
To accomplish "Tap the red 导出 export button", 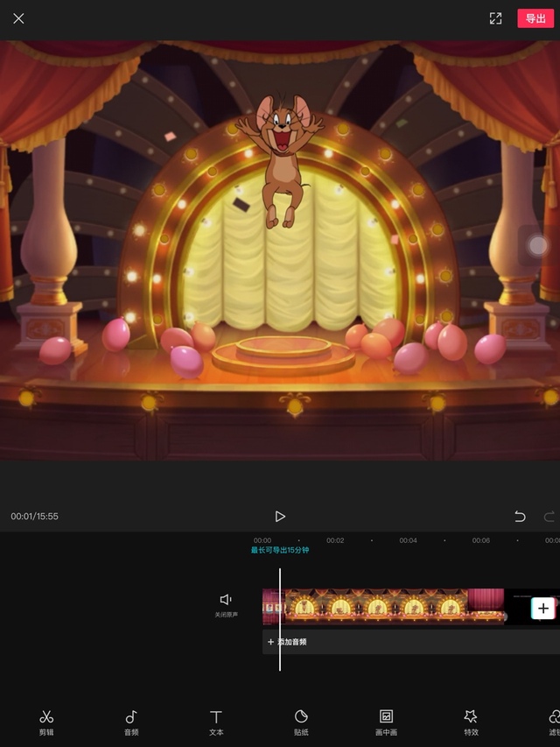I will click(x=535, y=18).
